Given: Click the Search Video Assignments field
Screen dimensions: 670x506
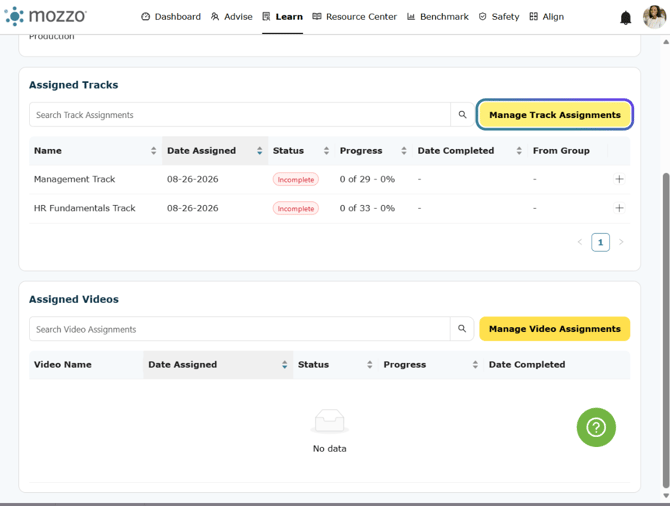Looking at the screenshot, I should coord(240,329).
